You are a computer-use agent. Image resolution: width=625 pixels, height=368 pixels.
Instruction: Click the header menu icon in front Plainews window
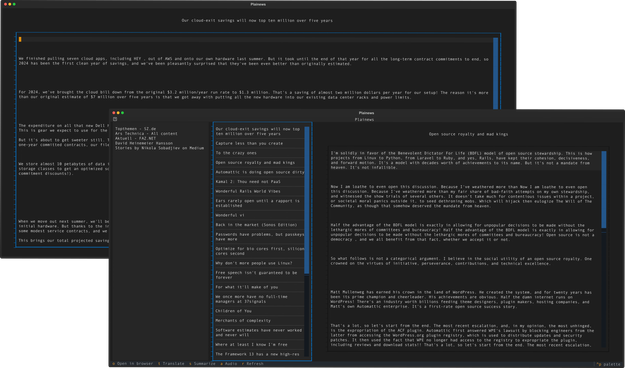coord(115,119)
